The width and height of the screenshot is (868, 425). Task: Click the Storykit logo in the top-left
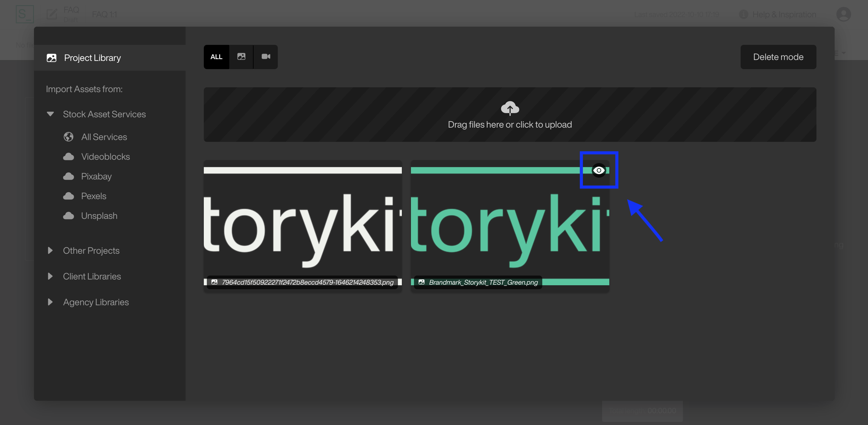[25, 14]
